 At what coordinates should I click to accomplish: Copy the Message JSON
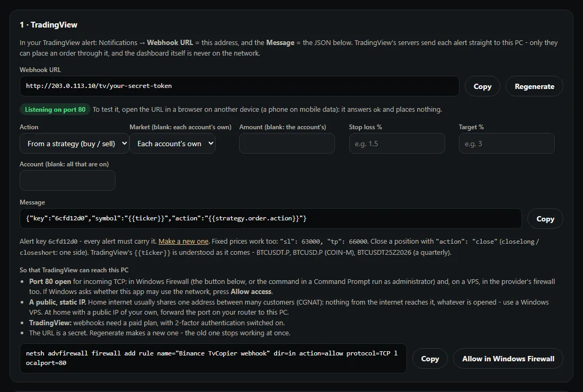pos(545,219)
